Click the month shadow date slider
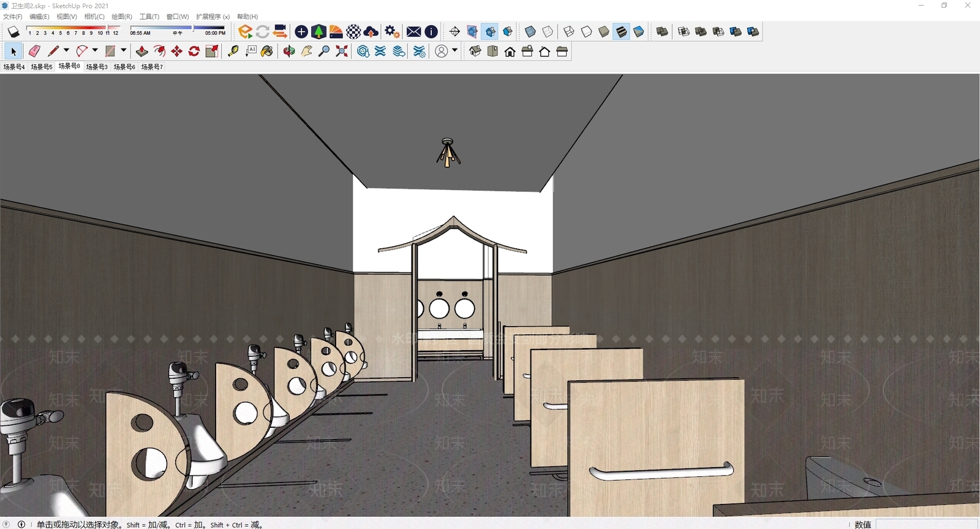 tap(73, 30)
